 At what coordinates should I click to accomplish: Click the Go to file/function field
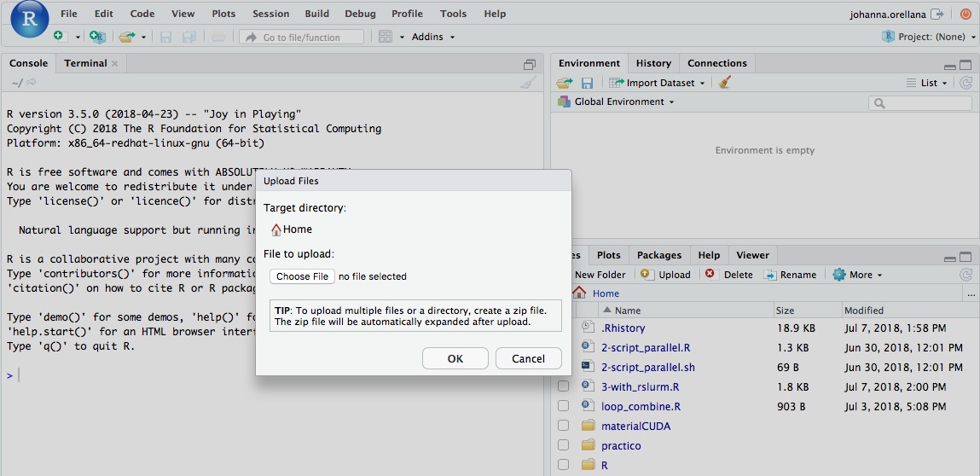pyautogui.click(x=301, y=37)
